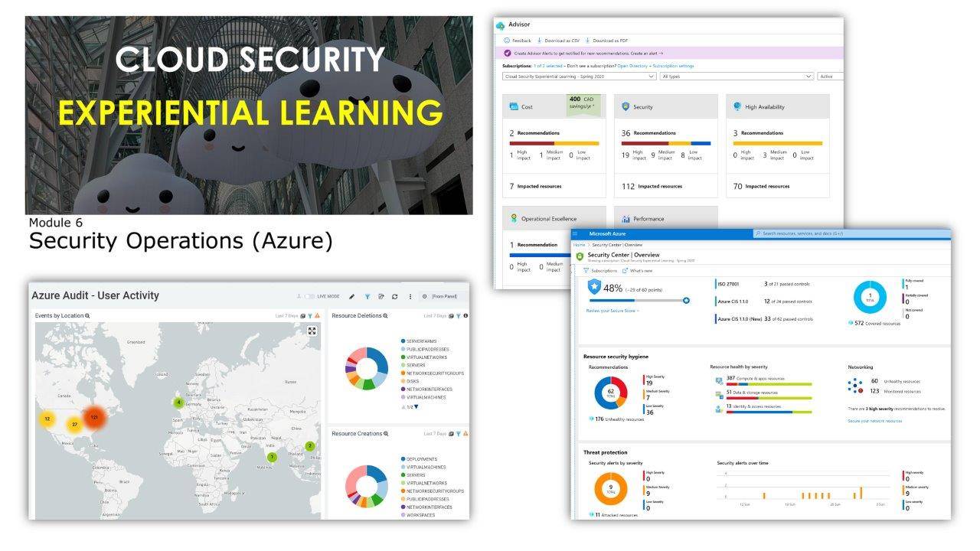The width and height of the screenshot is (980, 551).
Task: Click Download as PDF in Advisor
Action: point(606,41)
